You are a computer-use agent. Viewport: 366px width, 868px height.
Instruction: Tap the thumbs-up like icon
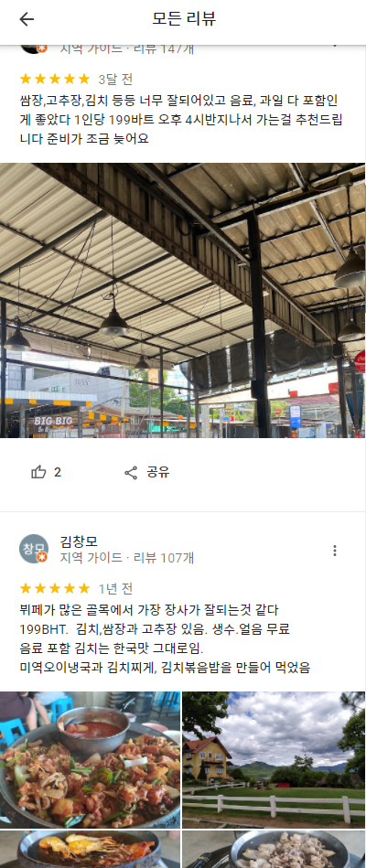pyautogui.click(x=38, y=472)
